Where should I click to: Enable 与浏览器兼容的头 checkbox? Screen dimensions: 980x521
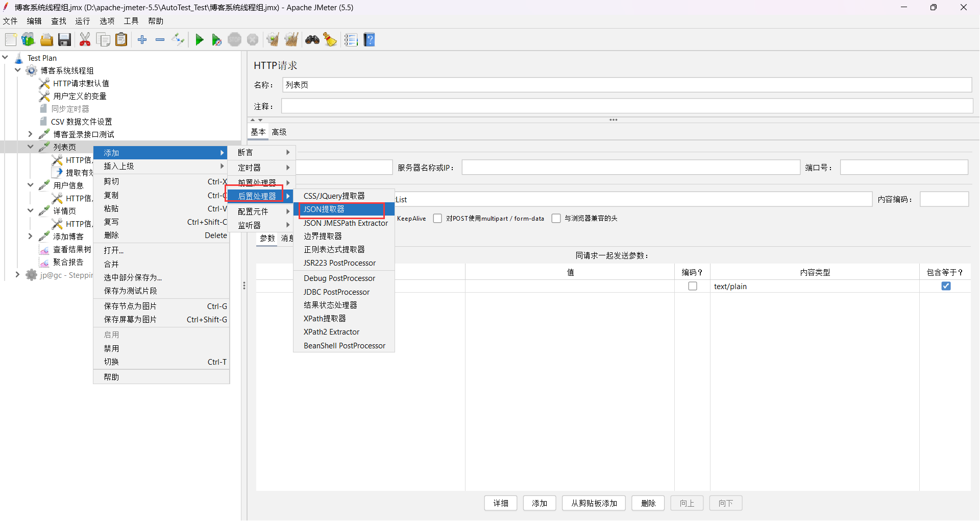[x=556, y=219]
